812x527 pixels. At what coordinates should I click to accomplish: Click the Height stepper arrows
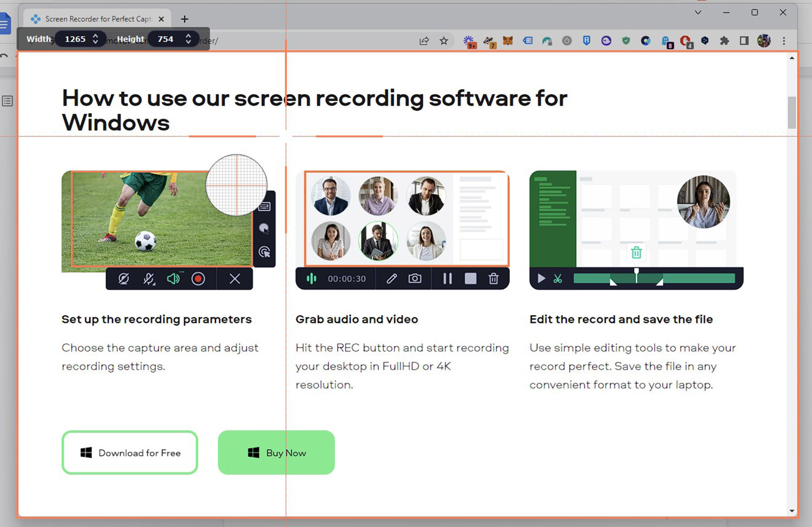[x=188, y=39]
